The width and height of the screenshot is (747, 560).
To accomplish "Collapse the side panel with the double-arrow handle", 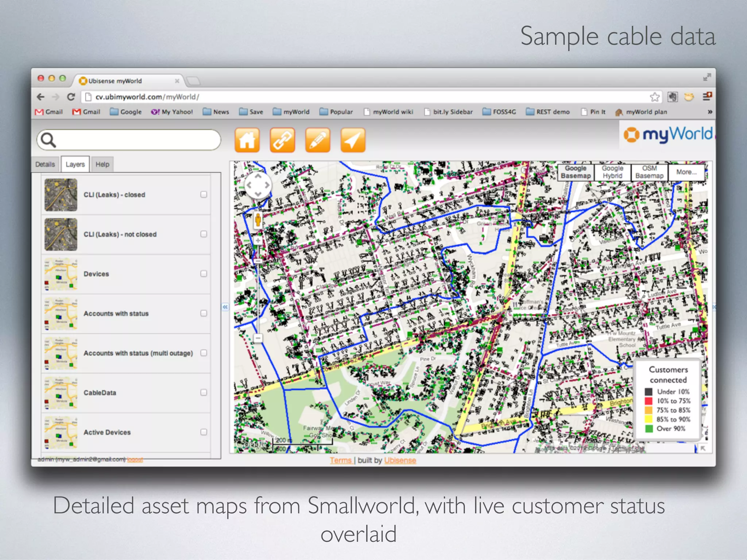I will 225,307.
